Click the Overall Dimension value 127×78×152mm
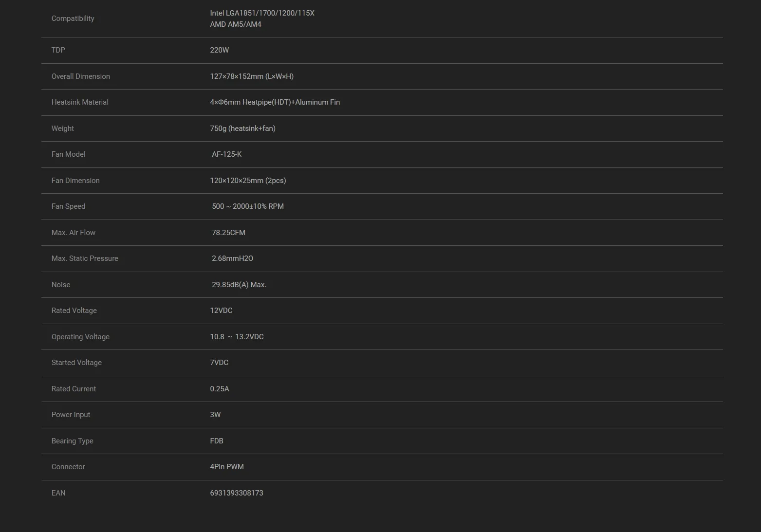This screenshot has height=532, width=761. click(x=251, y=76)
